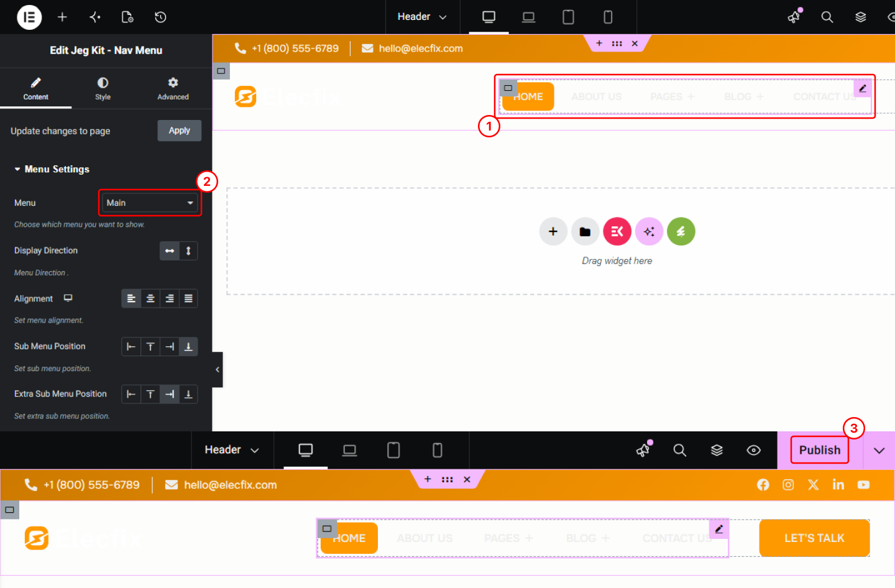Viewport: 895px width, 588px height.
Task: Open the LinkedIn social icon
Action: click(x=838, y=485)
